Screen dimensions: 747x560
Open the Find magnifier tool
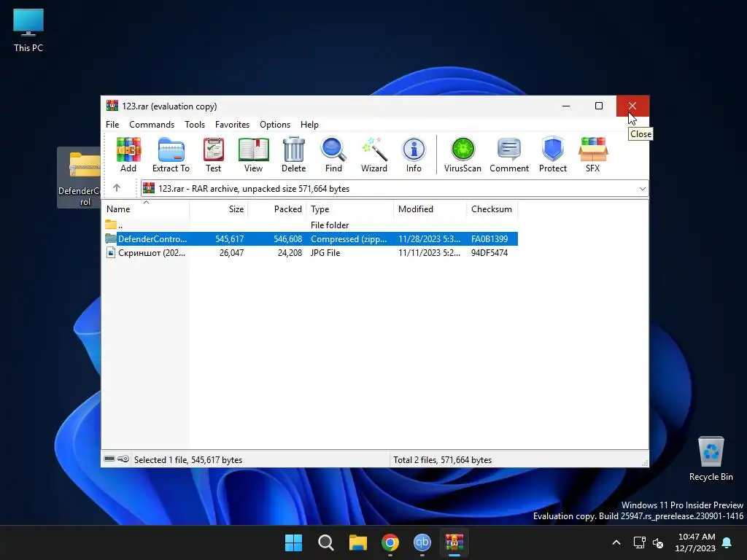(333, 155)
